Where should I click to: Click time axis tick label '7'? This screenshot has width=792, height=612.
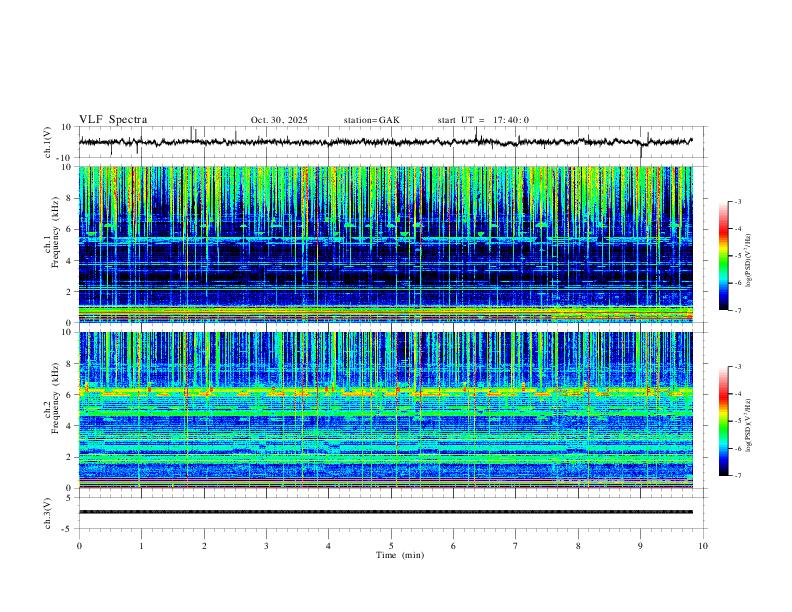[x=516, y=546]
